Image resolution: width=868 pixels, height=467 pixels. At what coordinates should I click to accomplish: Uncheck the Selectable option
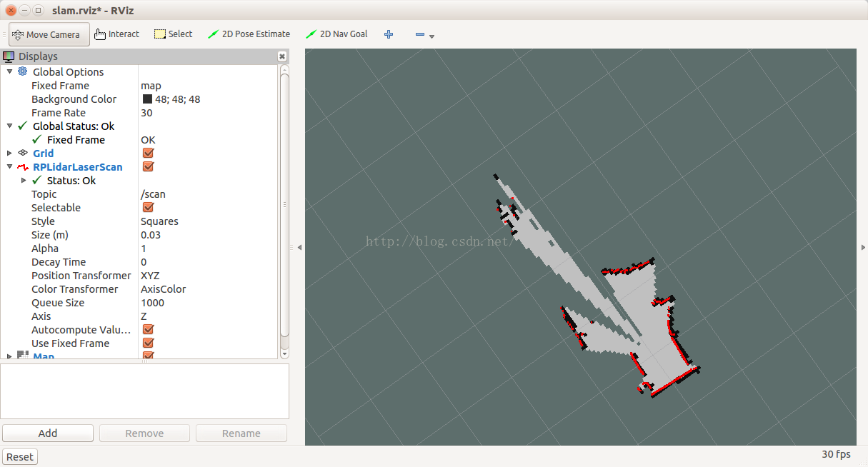tap(149, 207)
